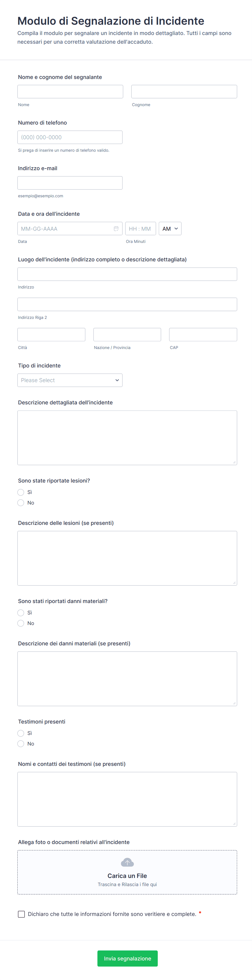The height and width of the screenshot is (980, 252).
Task: Select Sì for injuries reported
Action: tap(21, 492)
